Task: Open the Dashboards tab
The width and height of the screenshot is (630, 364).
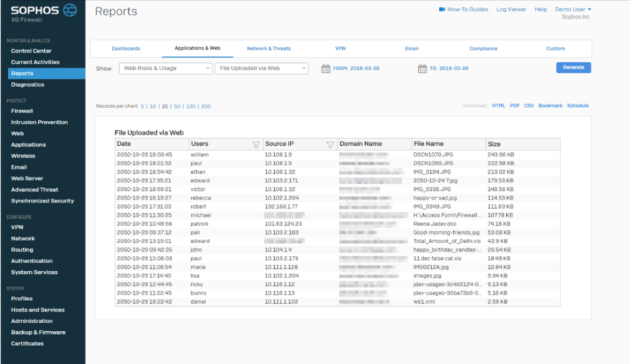Action: tap(126, 49)
